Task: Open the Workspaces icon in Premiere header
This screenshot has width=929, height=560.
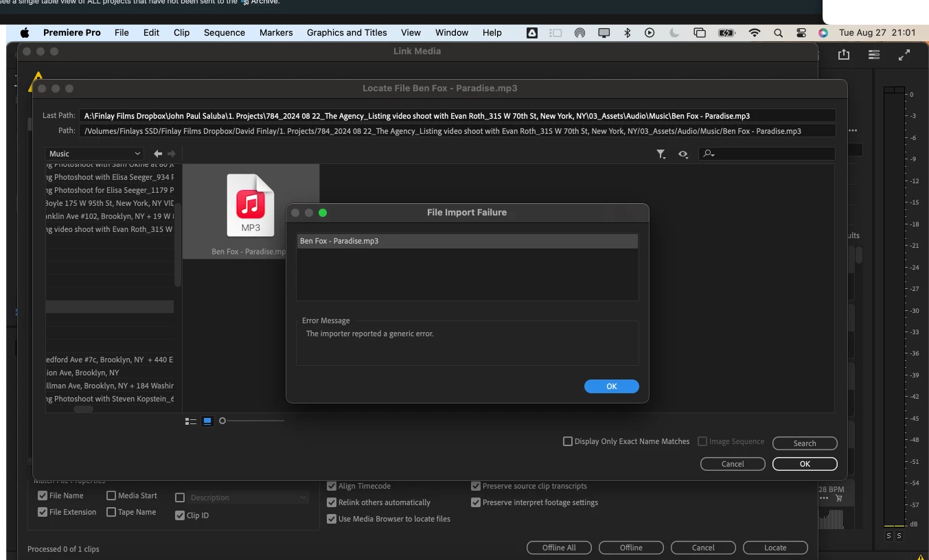Action: [874, 55]
